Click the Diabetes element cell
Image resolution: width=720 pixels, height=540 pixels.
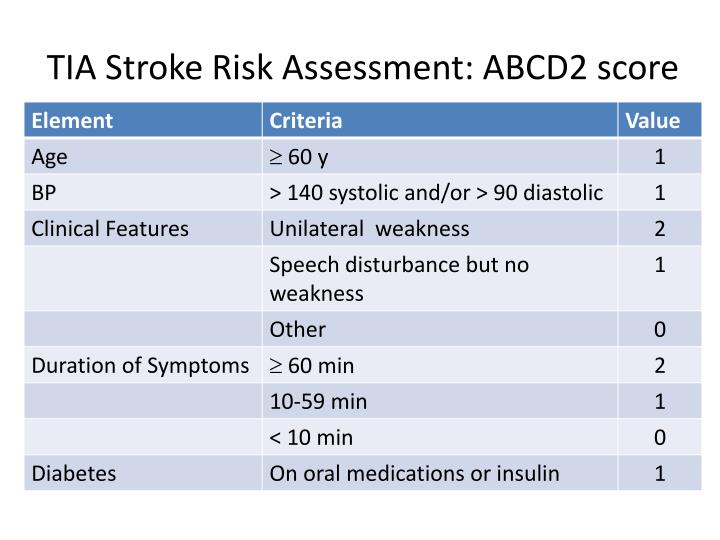pyautogui.click(x=143, y=473)
